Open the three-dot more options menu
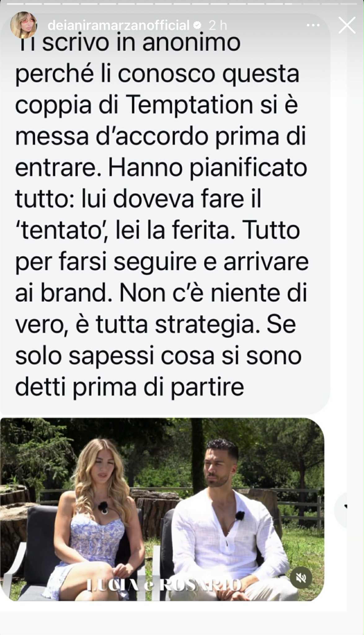The height and width of the screenshot is (635, 364). click(313, 25)
